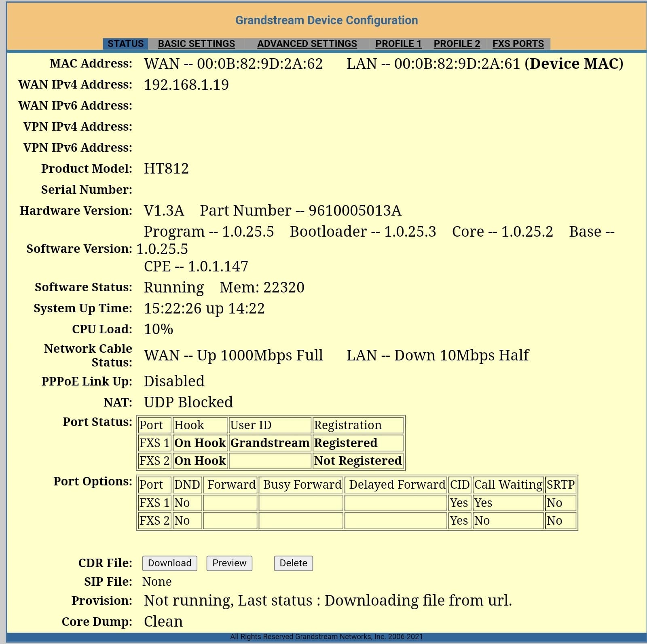Click the Core Dump Clean value
The height and width of the screenshot is (644, 647).
163,622
